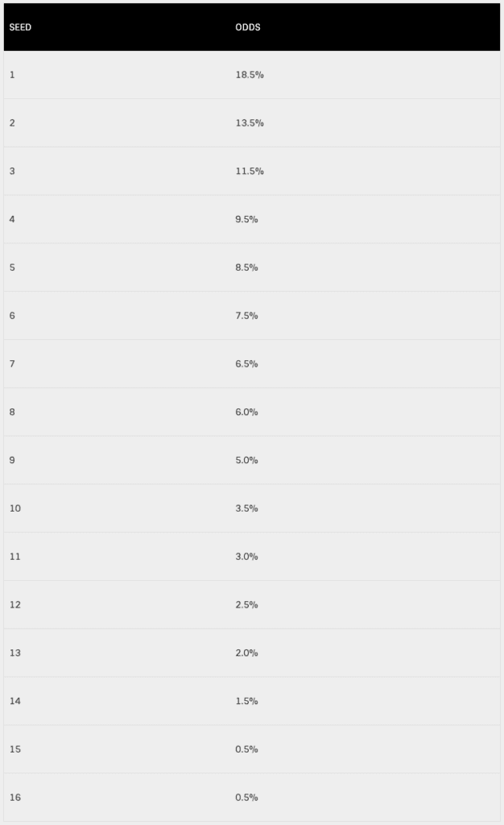The height and width of the screenshot is (825, 504).
Task: Click the 2.5% odds value
Action: (246, 605)
